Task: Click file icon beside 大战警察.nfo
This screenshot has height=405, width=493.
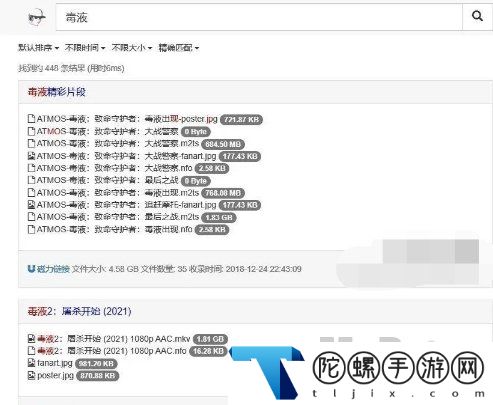Action: click(x=31, y=168)
